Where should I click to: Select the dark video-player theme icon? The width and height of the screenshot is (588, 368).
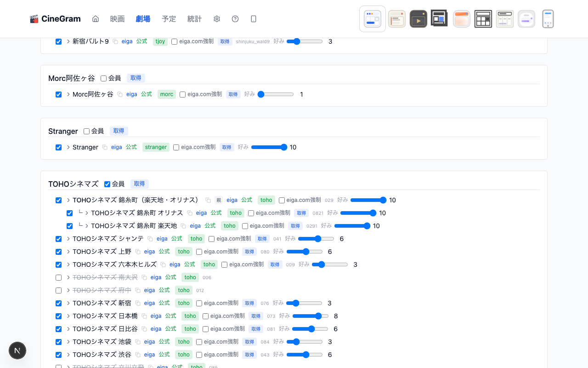click(418, 19)
